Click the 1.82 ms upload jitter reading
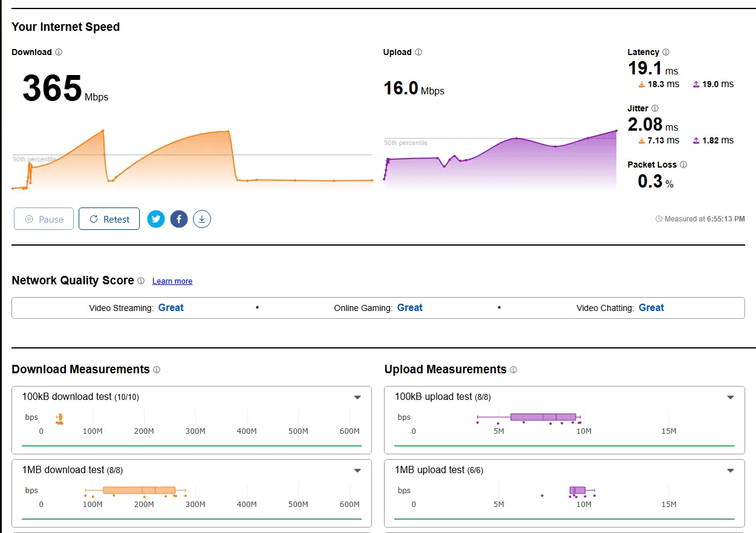Screen dimensions: 756x533 [x=718, y=140]
